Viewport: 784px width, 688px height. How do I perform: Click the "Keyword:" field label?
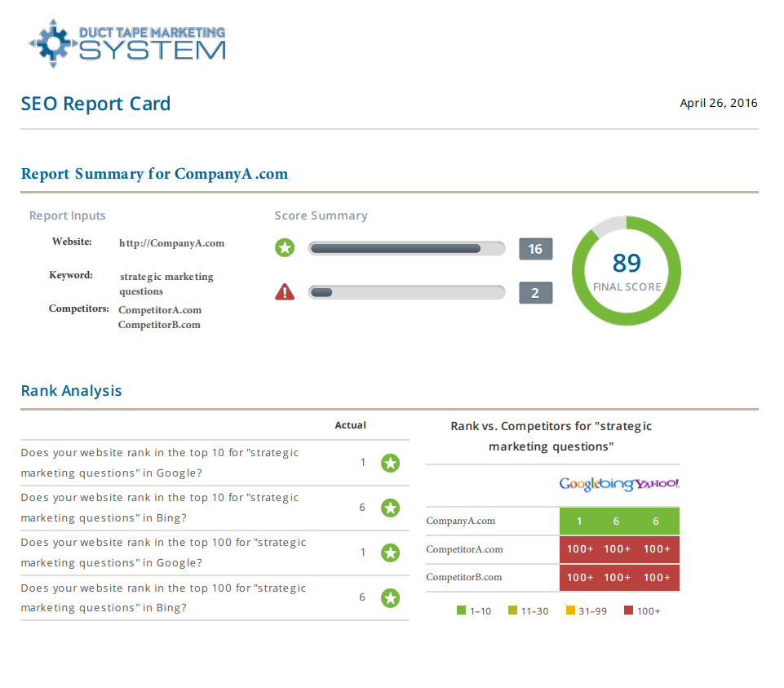pyautogui.click(x=71, y=275)
